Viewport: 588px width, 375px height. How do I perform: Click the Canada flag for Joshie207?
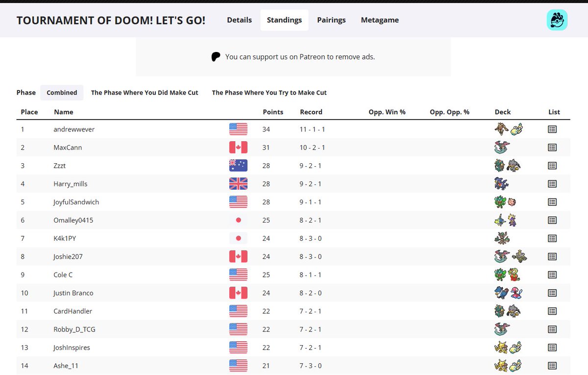(x=238, y=256)
